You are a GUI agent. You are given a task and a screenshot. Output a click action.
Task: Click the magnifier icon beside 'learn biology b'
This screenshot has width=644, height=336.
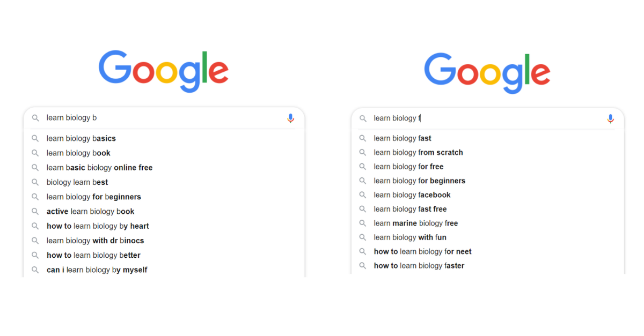click(x=35, y=118)
